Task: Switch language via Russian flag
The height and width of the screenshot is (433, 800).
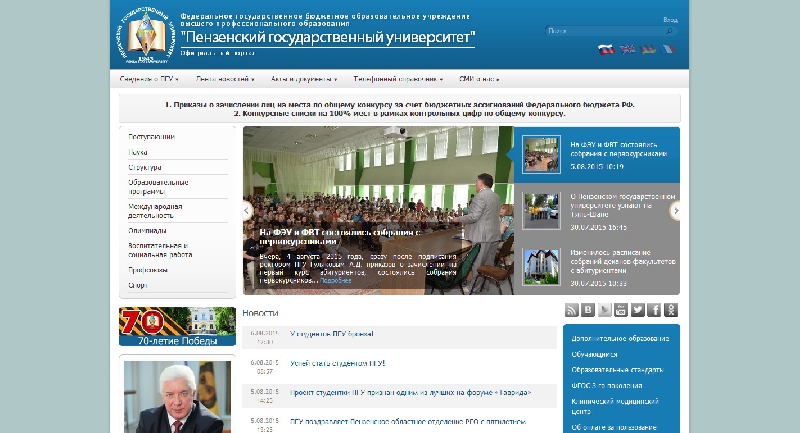Action: (606, 49)
